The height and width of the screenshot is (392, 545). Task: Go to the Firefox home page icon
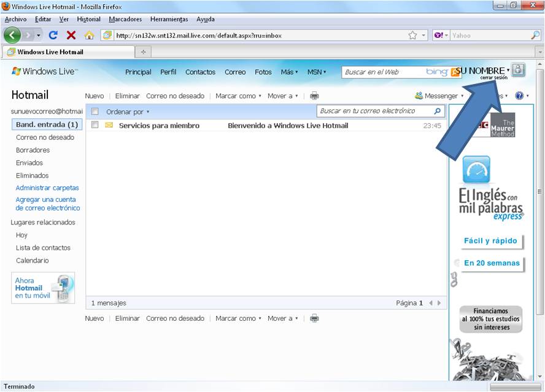point(89,36)
